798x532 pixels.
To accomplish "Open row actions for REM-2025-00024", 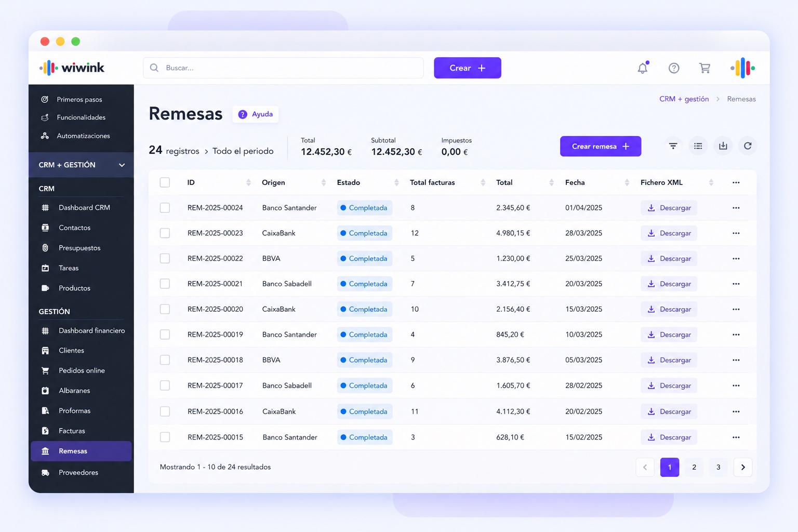I will [x=736, y=208].
